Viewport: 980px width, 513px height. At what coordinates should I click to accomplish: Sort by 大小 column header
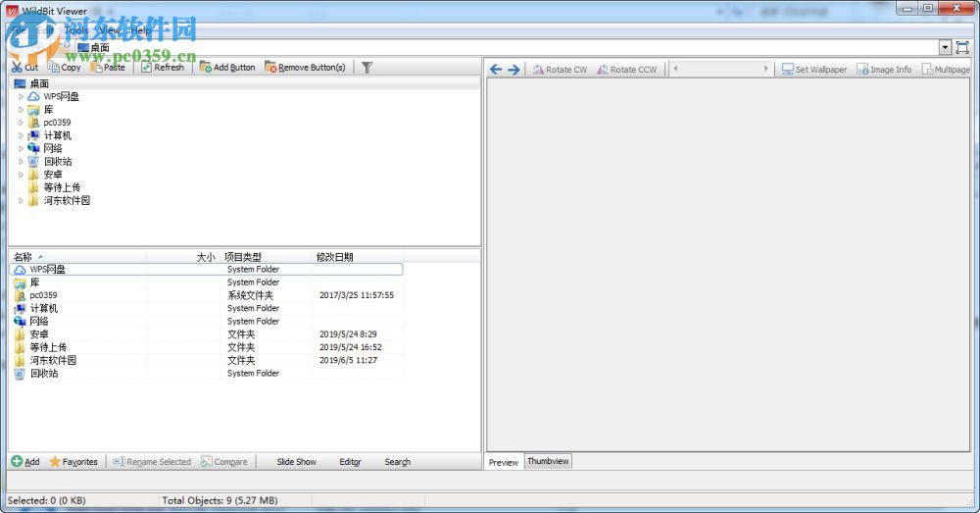tap(184, 257)
